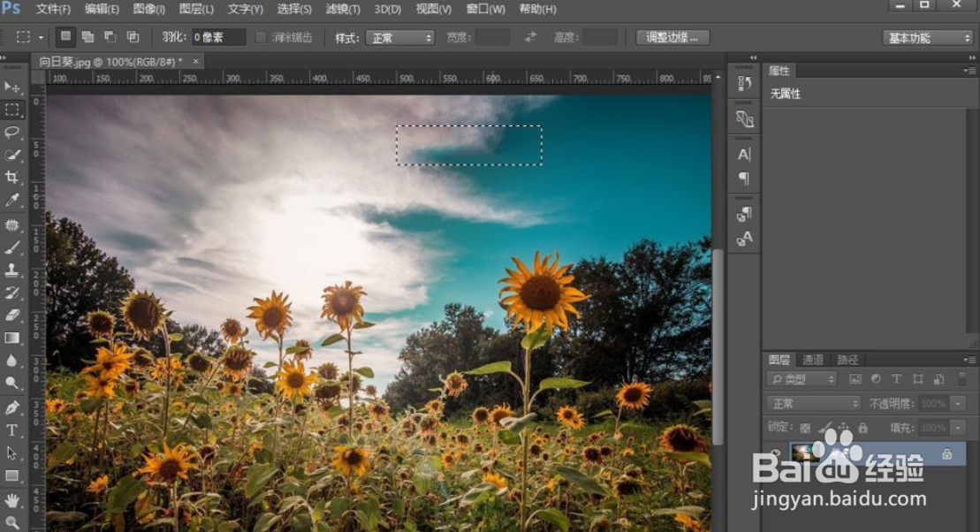Viewport: 980px width, 532px height.
Task: Click Subtract from Selection mode button
Action: click(x=110, y=37)
